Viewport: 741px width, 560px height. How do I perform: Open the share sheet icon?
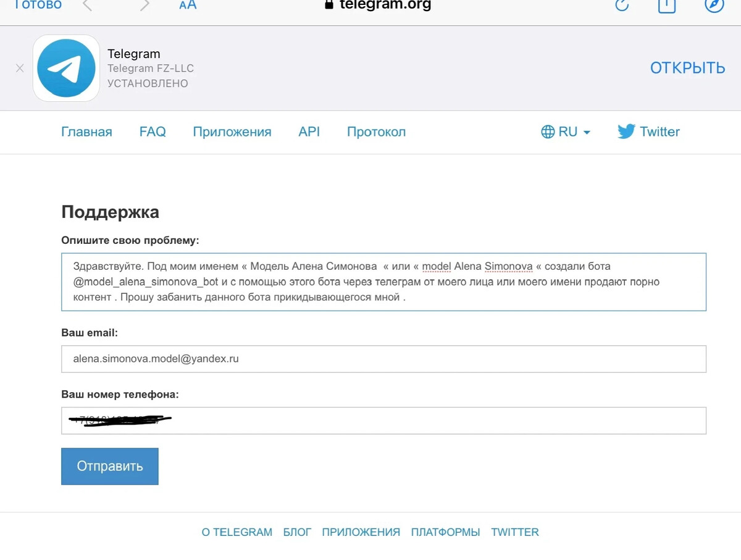coord(667,5)
